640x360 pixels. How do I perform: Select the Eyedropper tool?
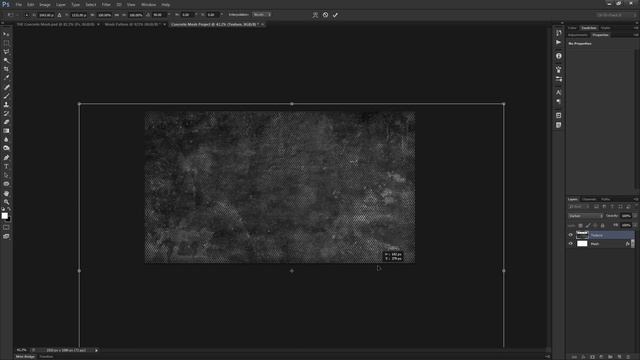pyautogui.click(x=6, y=78)
